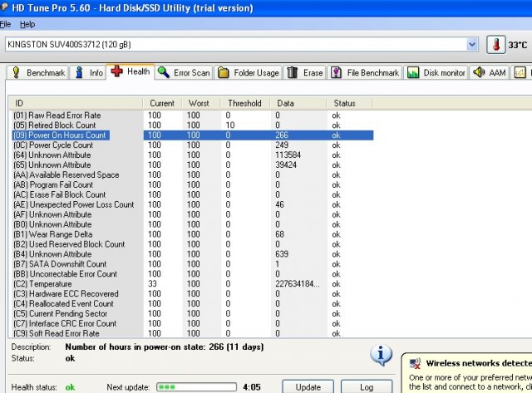
Task: Open the drive selection dropdown
Action: (x=472, y=44)
